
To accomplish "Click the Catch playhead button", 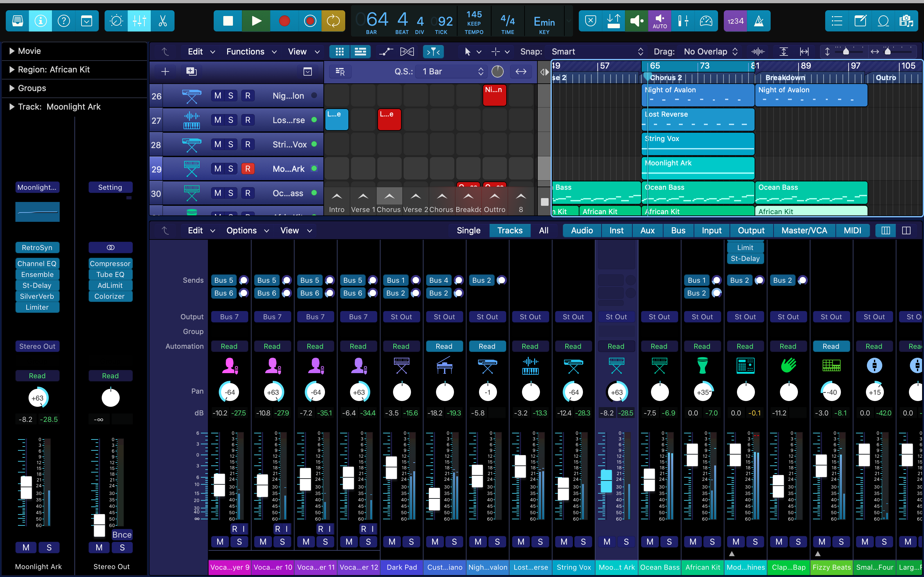I will (x=433, y=52).
